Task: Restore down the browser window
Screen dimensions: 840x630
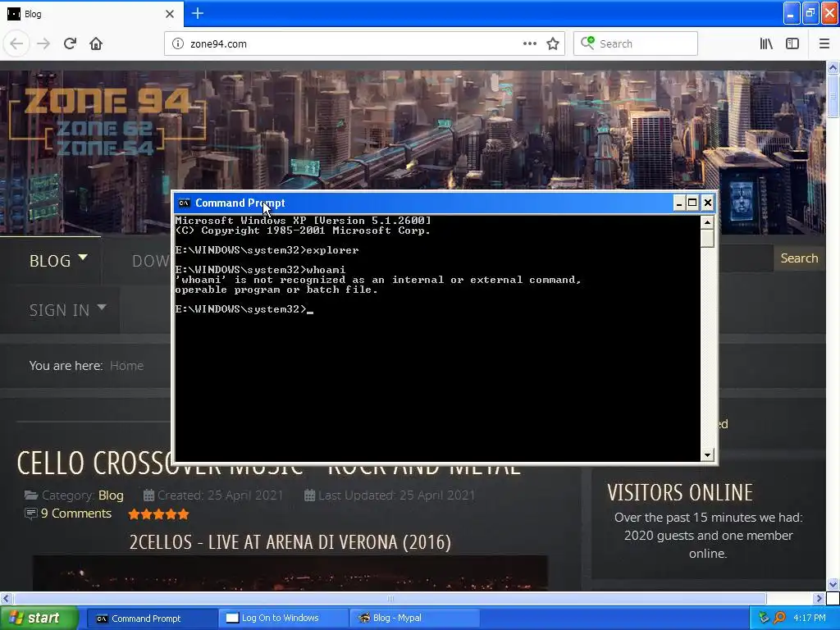Action: click(x=810, y=13)
